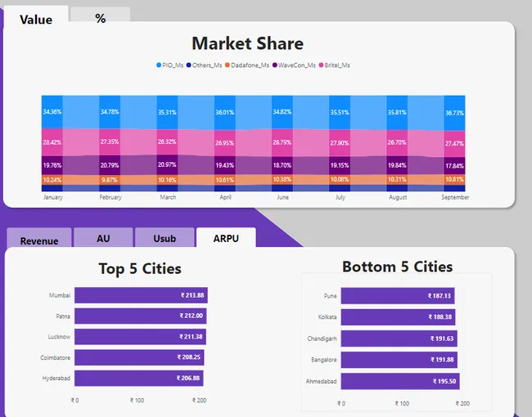Select the Lucknow bar showing ₹211.38

(140, 337)
